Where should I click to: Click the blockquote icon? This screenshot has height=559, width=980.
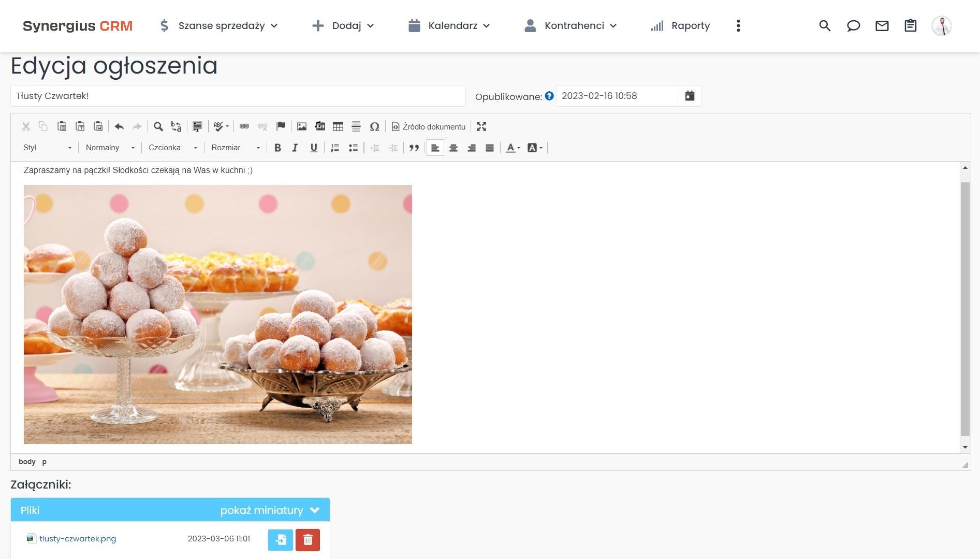point(414,148)
